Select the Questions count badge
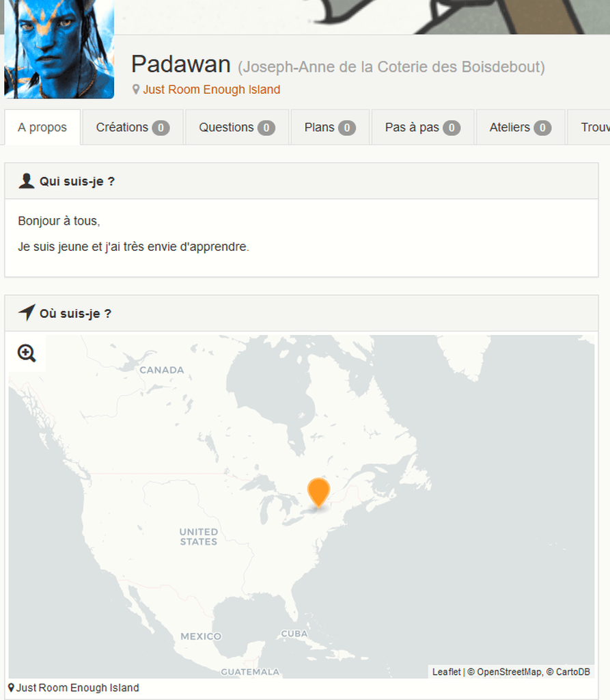Screen dimensions: 610x700 tap(266, 128)
